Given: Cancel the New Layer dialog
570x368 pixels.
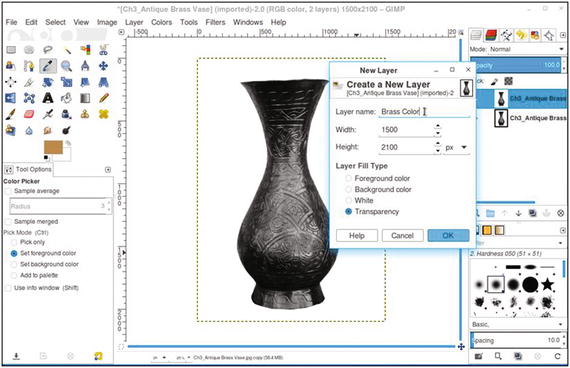Looking at the screenshot, I should tap(402, 236).
